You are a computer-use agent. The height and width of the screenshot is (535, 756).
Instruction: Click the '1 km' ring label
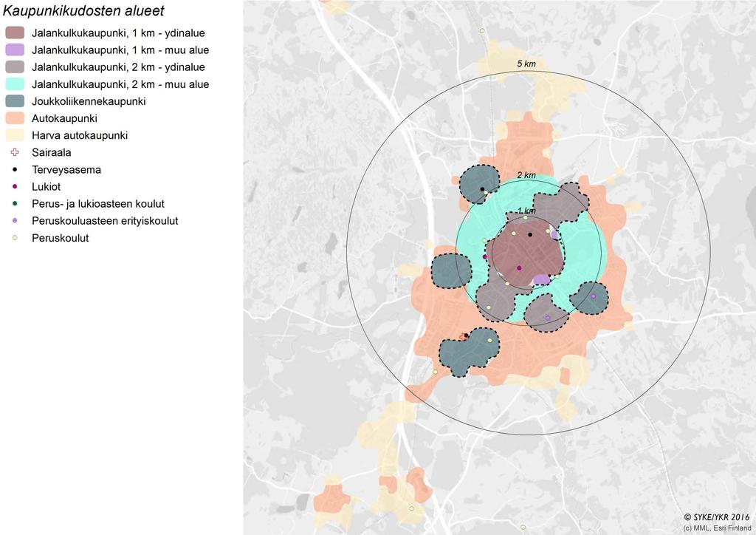tap(526, 211)
